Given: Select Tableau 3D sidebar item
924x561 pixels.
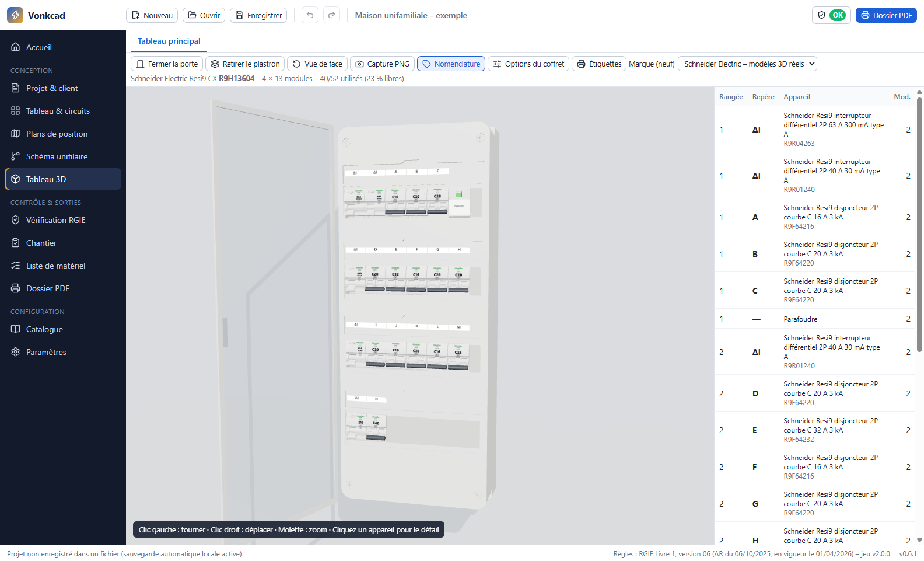Looking at the screenshot, I should click(63, 179).
